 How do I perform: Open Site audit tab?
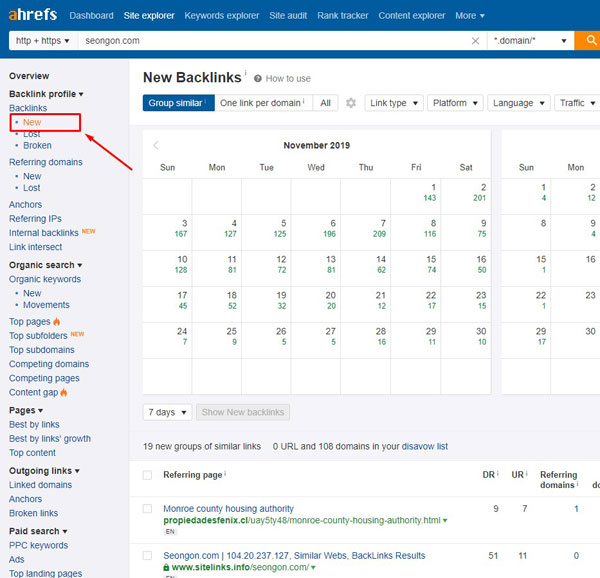[x=288, y=16]
